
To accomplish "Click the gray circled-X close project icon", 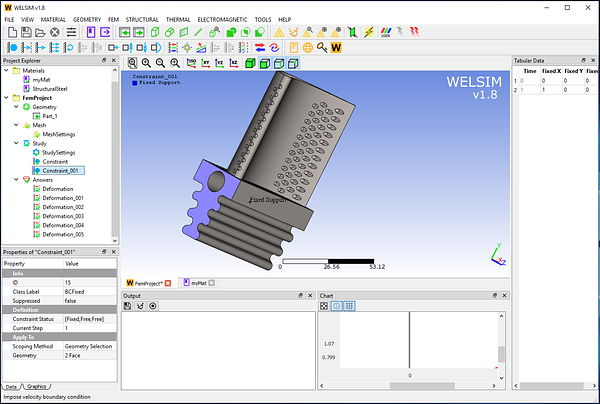I will [x=55, y=33].
